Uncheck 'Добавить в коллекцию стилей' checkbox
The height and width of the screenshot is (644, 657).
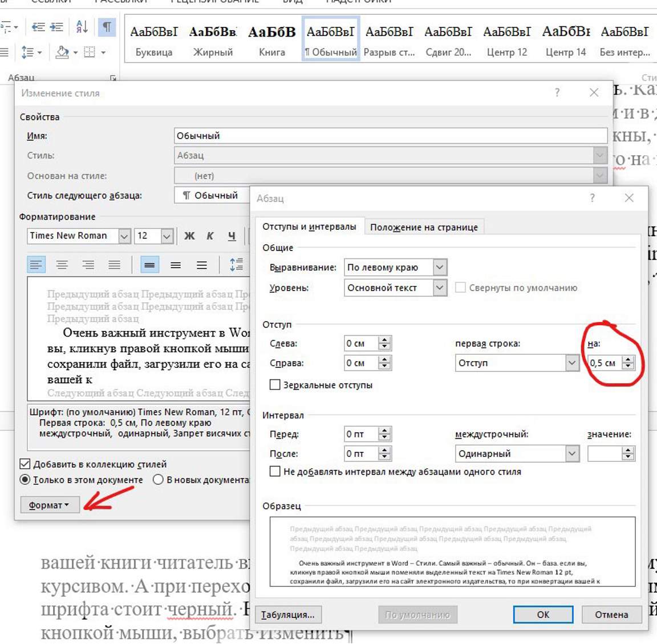[x=25, y=464]
